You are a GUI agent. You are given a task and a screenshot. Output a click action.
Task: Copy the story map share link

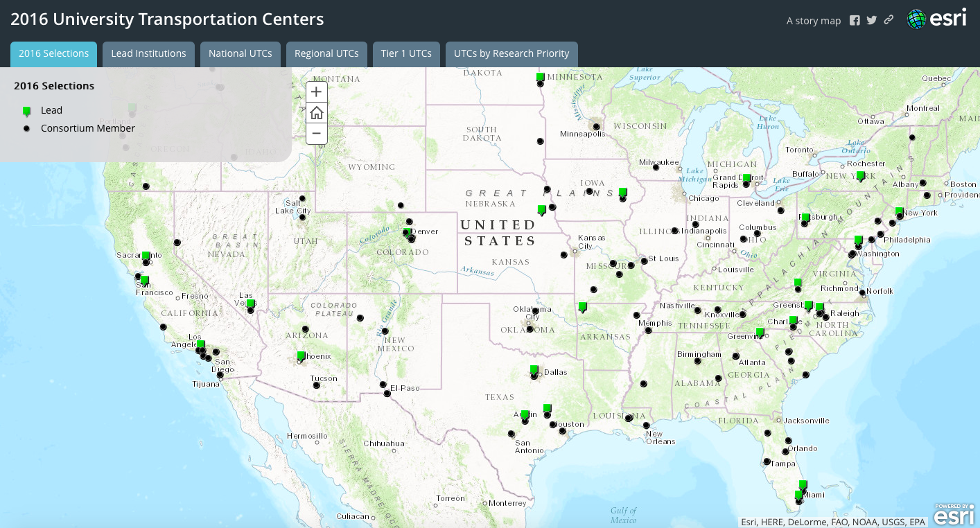[889, 20]
